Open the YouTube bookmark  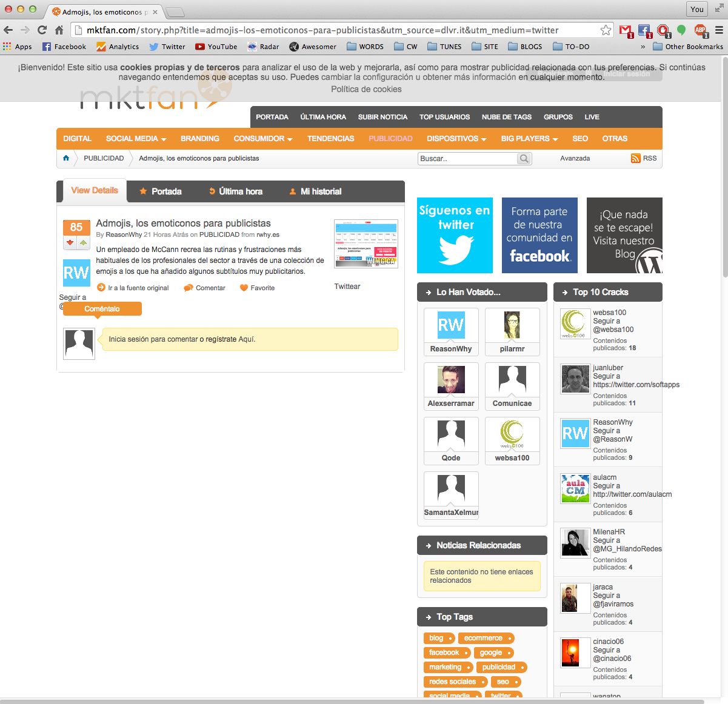216,47
